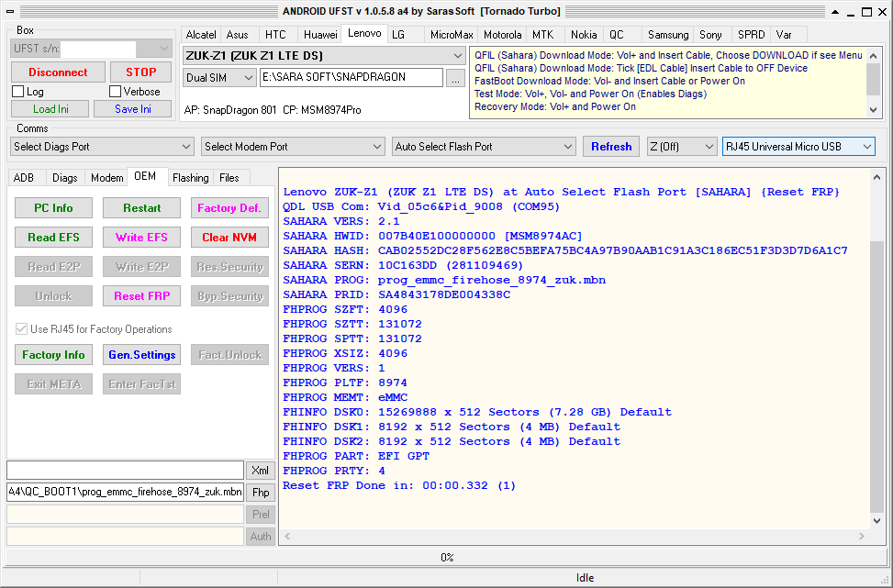Viewport: 893px width, 588px height.
Task: Open the Nokia tab
Action: [x=584, y=35]
